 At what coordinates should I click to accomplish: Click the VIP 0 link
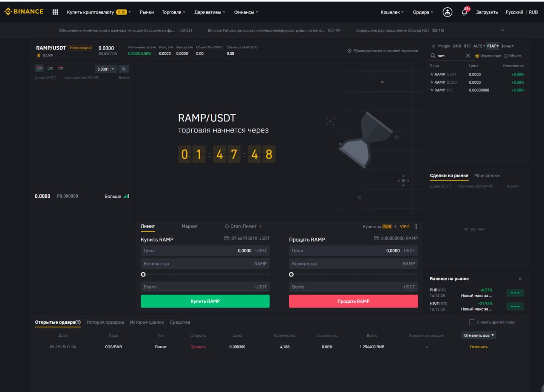(x=405, y=227)
